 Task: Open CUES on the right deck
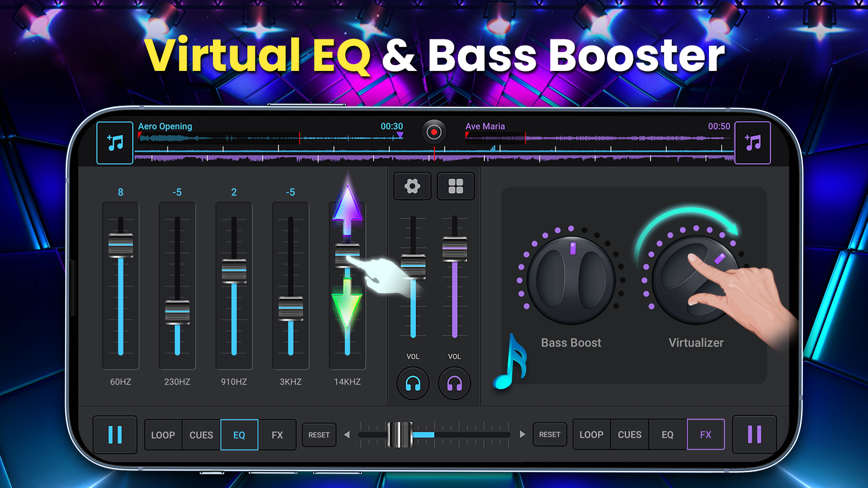point(630,434)
